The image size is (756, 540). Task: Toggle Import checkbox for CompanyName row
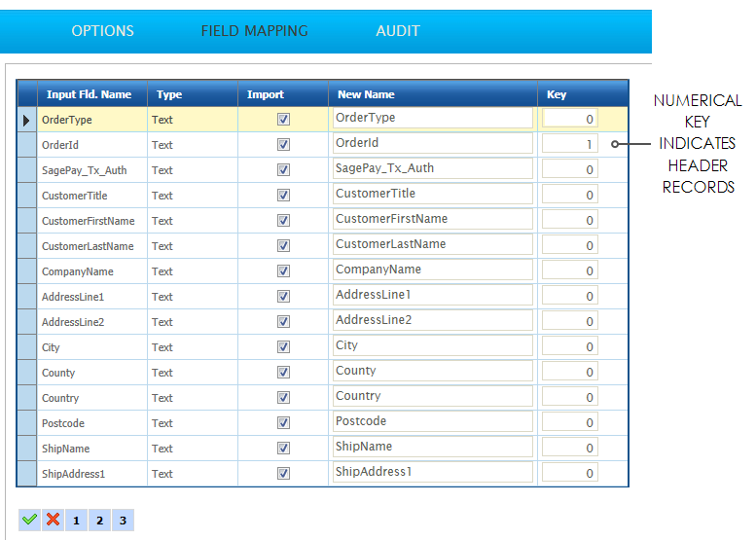click(283, 271)
